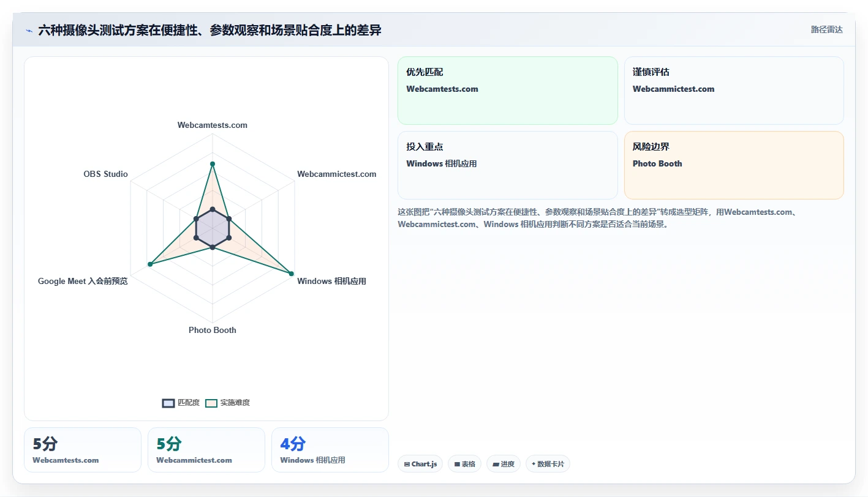Click the 路径雷达 label in header
This screenshot has height=497, width=868.
826,29
